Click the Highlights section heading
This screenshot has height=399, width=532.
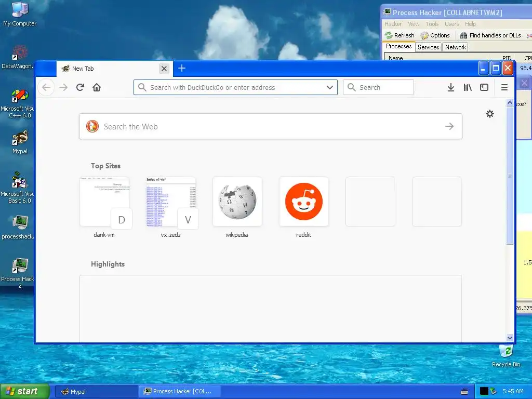click(108, 264)
